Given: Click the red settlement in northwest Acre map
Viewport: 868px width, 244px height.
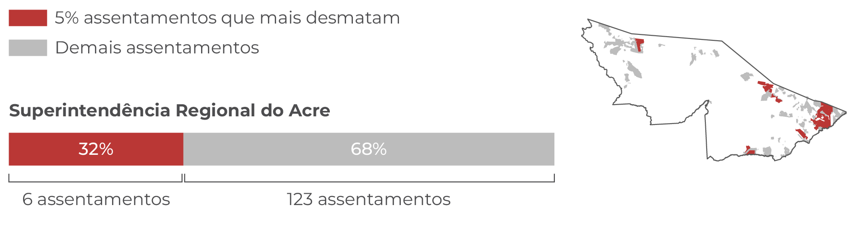Looking at the screenshot, I should 639,45.
